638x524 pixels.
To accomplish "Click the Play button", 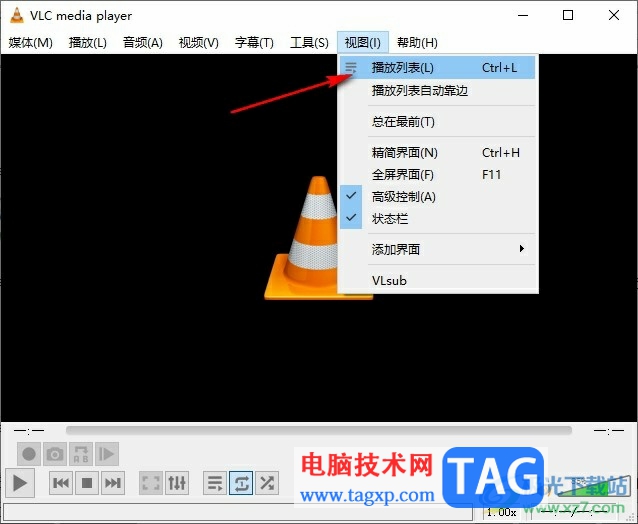I will coord(19,483).
